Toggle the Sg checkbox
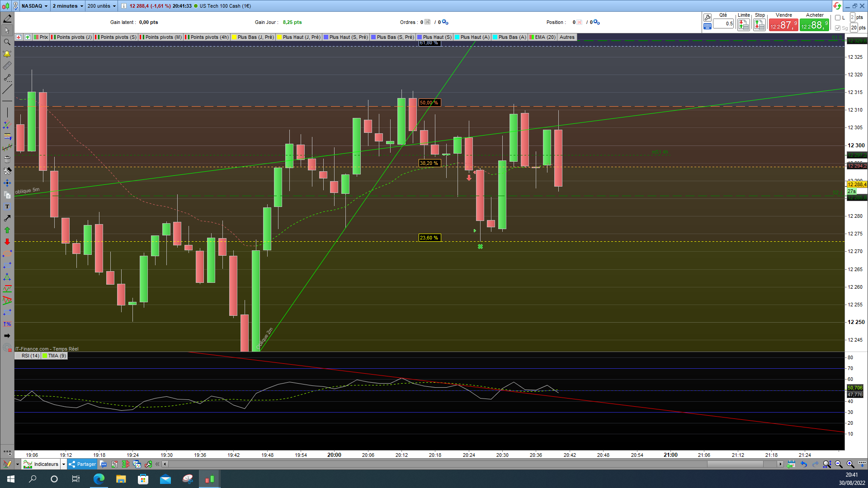The height and width of the screenshot is (488, 868). (x=838, y=28)
